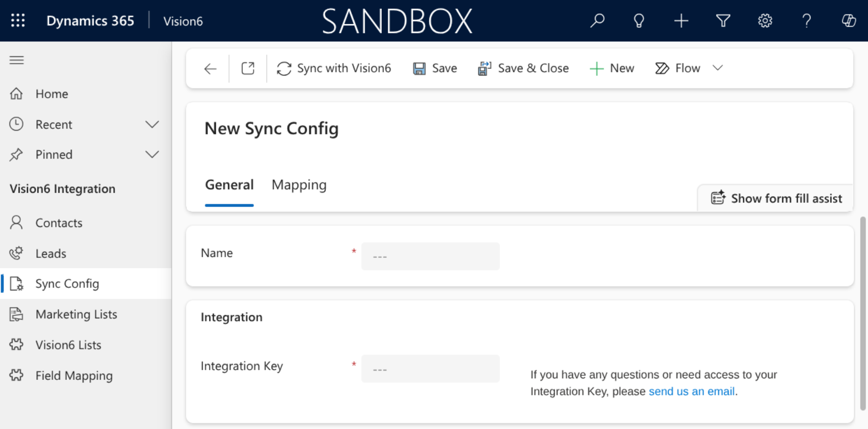The width and height of the screenshot is (868, 429).
Task: Focus the Integration Key input field
Action: tap(430, 369)
